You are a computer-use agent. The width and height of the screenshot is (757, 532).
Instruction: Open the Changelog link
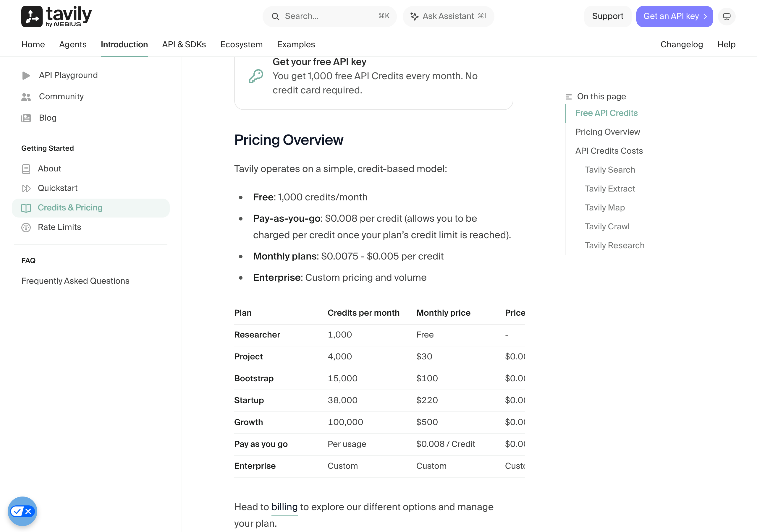(x=682, y=45)
